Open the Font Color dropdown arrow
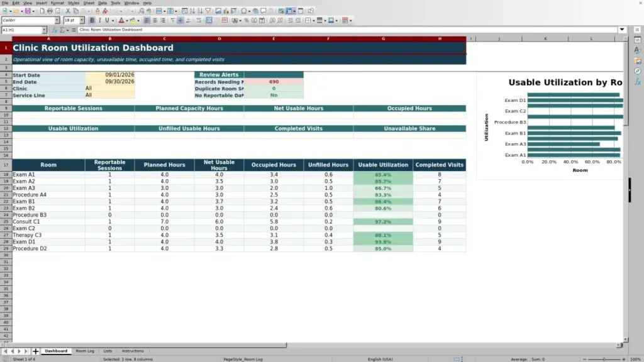 tap(127, 21)
